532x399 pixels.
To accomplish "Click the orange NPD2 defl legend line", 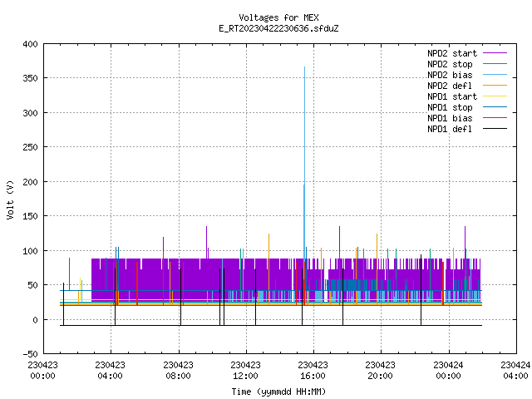I will tap(495, 86).
